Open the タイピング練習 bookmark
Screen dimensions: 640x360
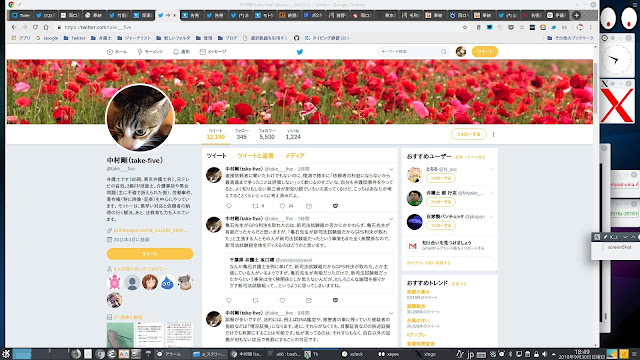pyautogui.click(x=327, y=38)
